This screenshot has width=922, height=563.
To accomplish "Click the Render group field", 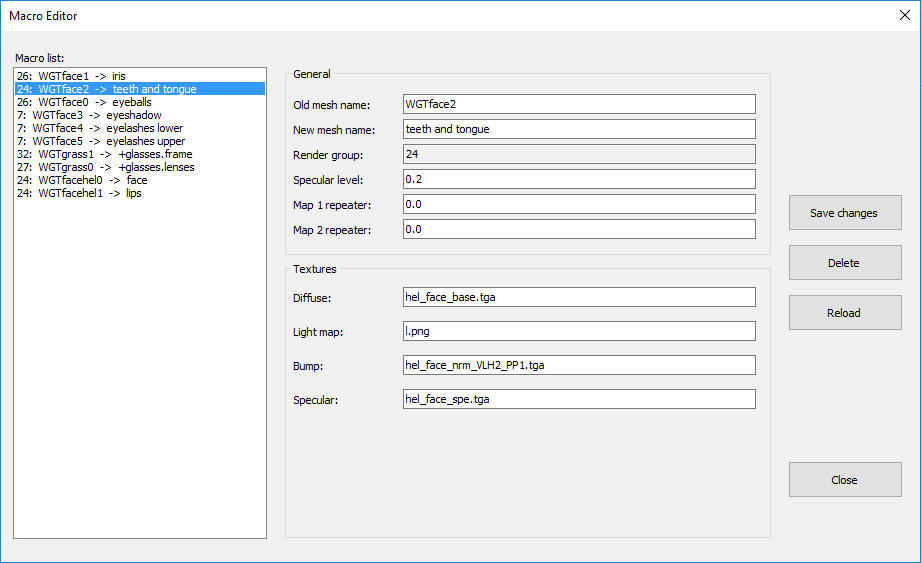I will 579,154.
